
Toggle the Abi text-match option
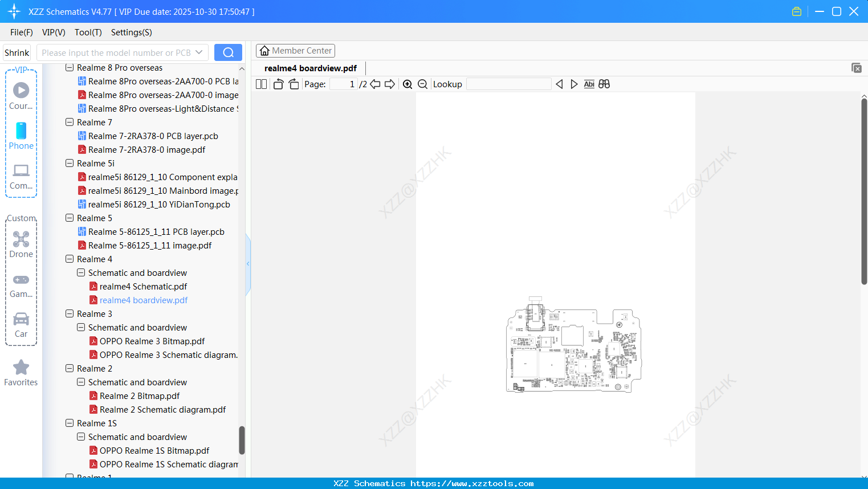[589, 84]
